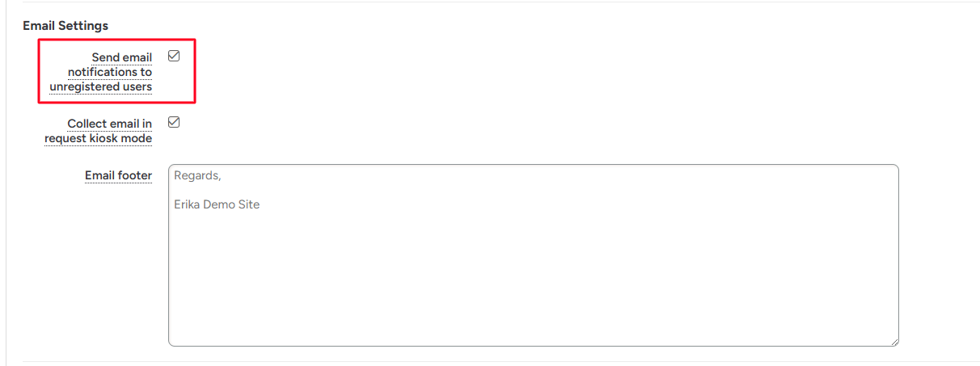The image size is (980, 366).
Task: Click the blank line between footer texts
Action: point(323,191)
